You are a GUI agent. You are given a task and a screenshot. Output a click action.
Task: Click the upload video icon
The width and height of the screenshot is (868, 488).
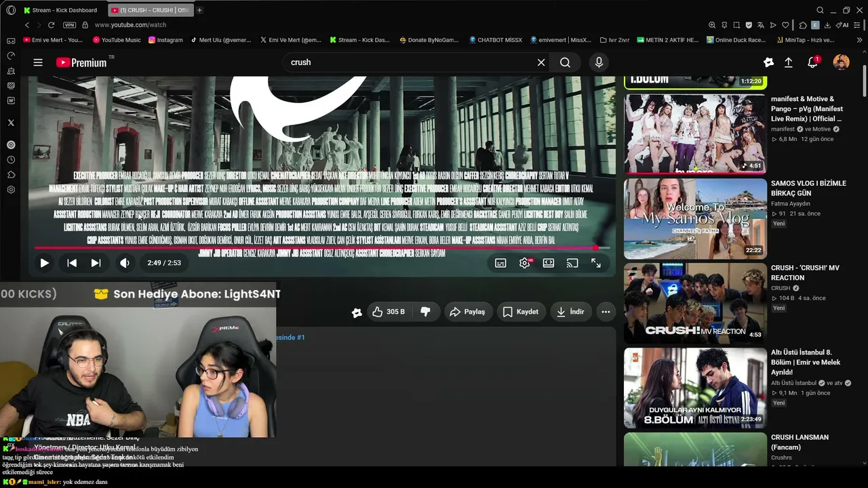(x=789, y=62)
